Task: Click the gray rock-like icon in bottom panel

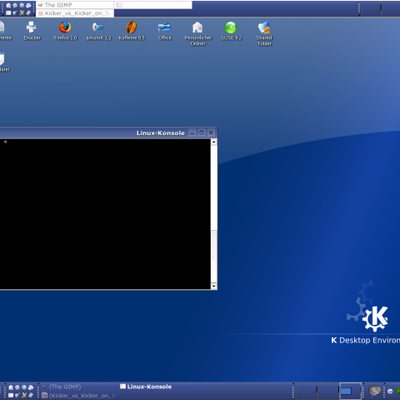Action: (375, 391)
